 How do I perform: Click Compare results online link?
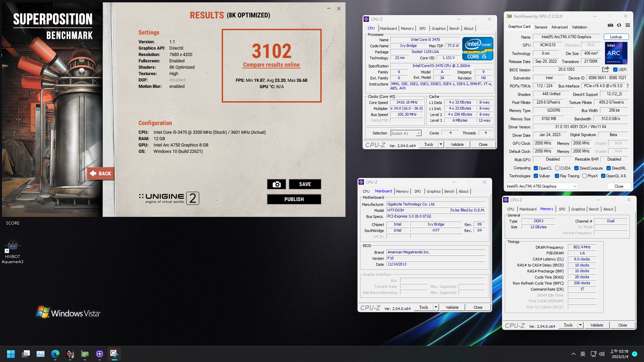[271, 65]
